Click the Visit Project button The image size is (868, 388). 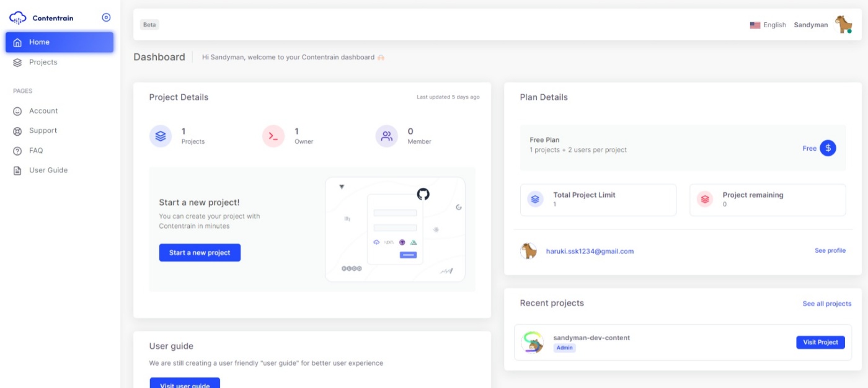pyautogui.click(x=820, y=342)
